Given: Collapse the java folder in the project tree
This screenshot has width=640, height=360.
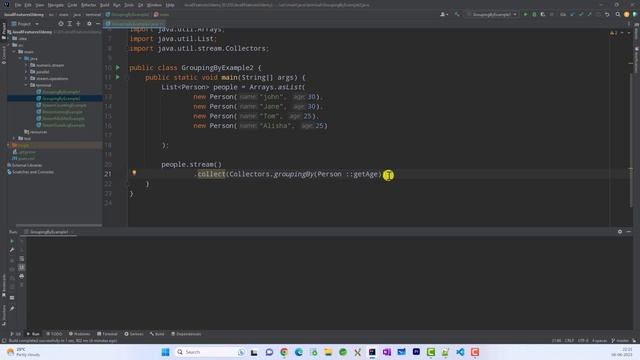Looking at the screenshot, I should coord(20,58).
